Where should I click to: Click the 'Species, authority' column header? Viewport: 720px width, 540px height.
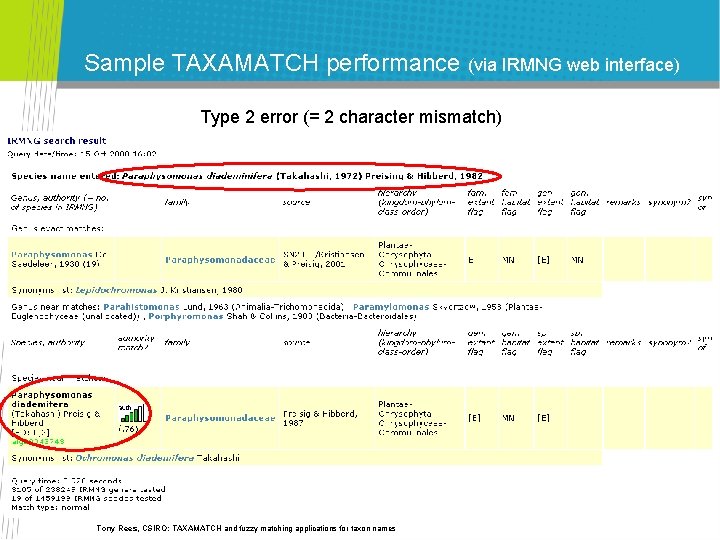48,343
